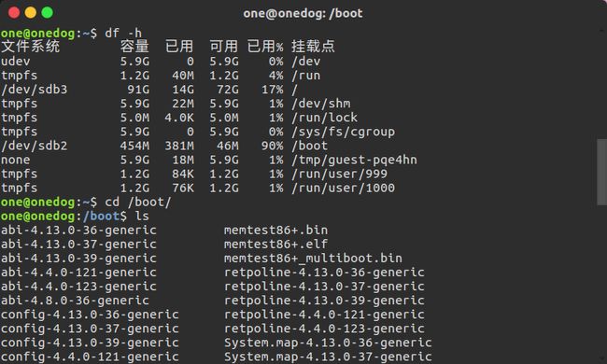Click the /dev/sdb2 filesystem entry

pos(34,146)
